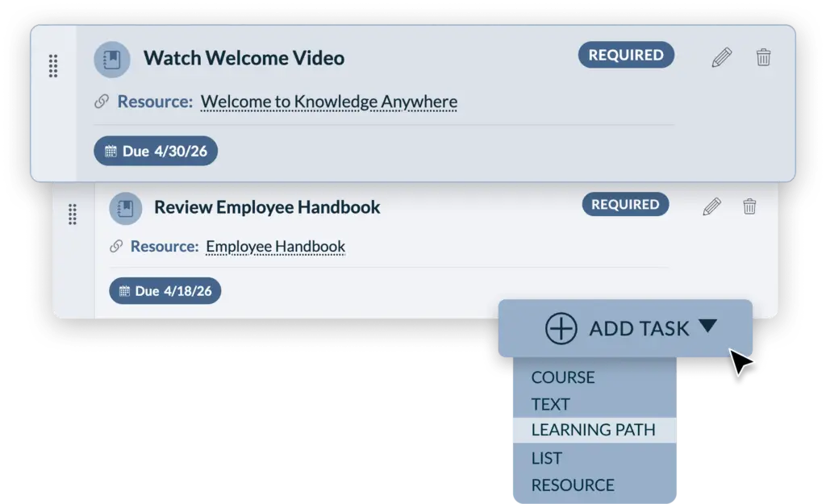Select LEARNING PATH from the Add Task menu
Screen dimensions: 826x504
[x=593, y=430]
